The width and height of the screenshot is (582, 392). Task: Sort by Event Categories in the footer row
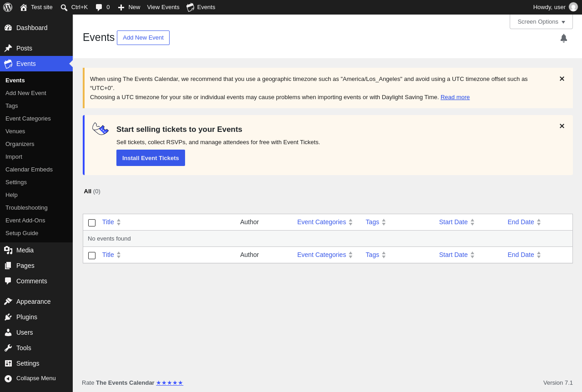[x=325, y=255]
